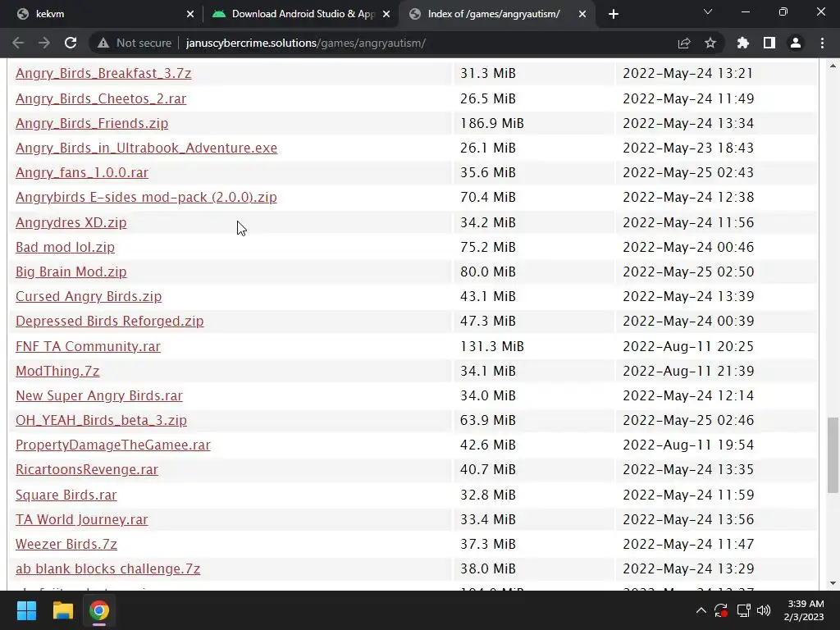Open the TA World Journey.rar link

point(81,519)
